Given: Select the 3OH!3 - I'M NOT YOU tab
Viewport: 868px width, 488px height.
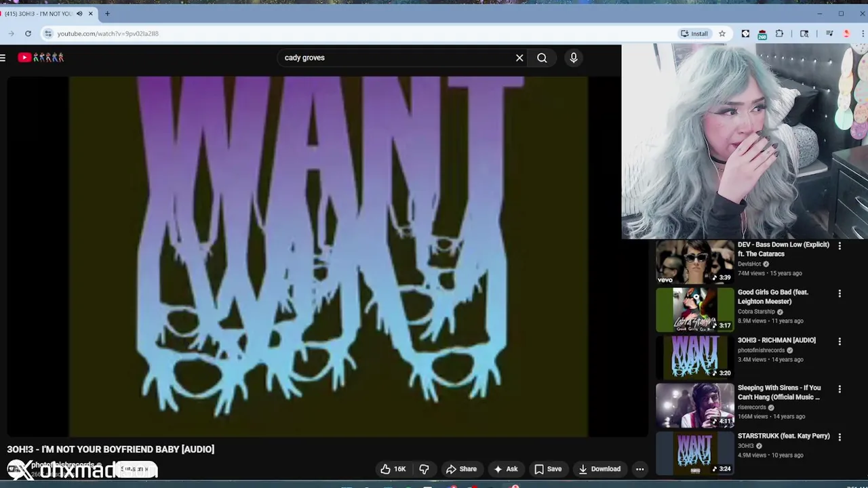Looking at the screenshot, I should click(x=39, y=14).
